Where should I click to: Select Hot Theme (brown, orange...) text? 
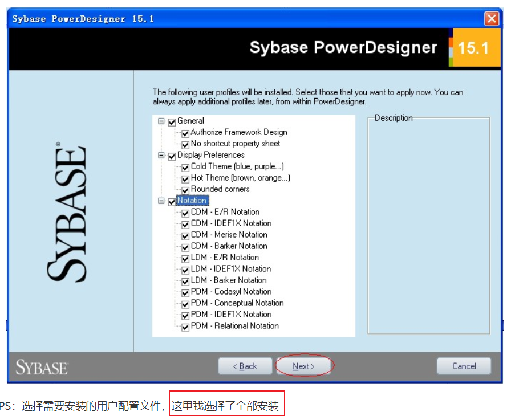pyautogui.click(x=241, y=178)
